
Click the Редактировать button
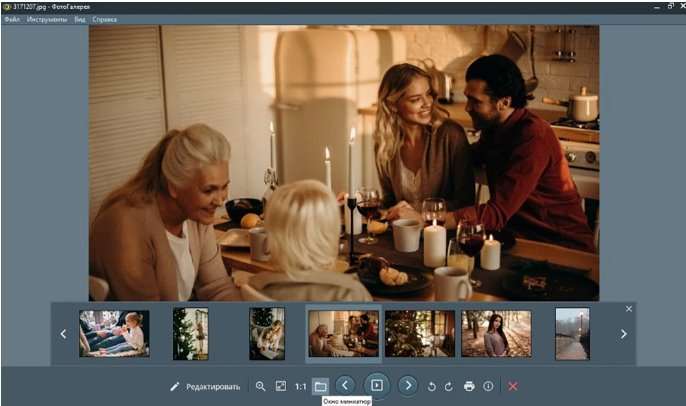pos(204,386)
